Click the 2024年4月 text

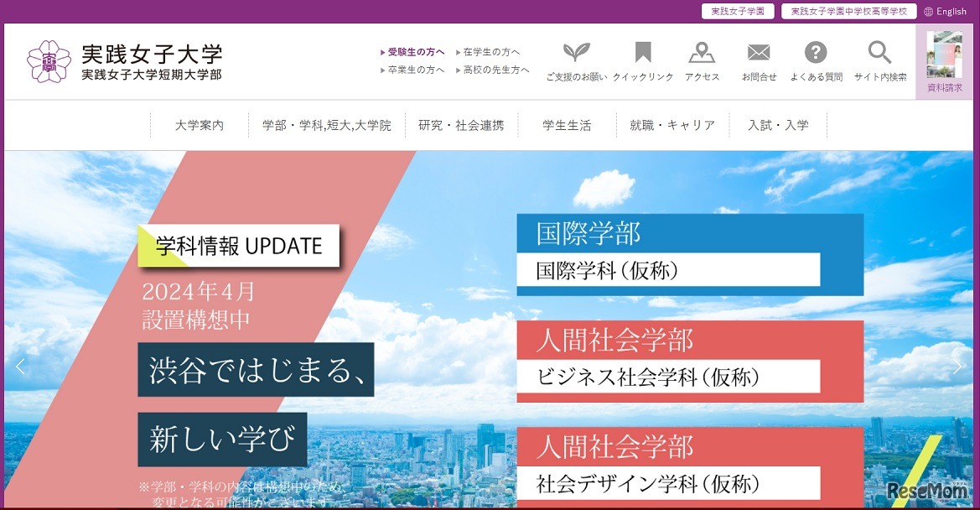pos(198,291)
